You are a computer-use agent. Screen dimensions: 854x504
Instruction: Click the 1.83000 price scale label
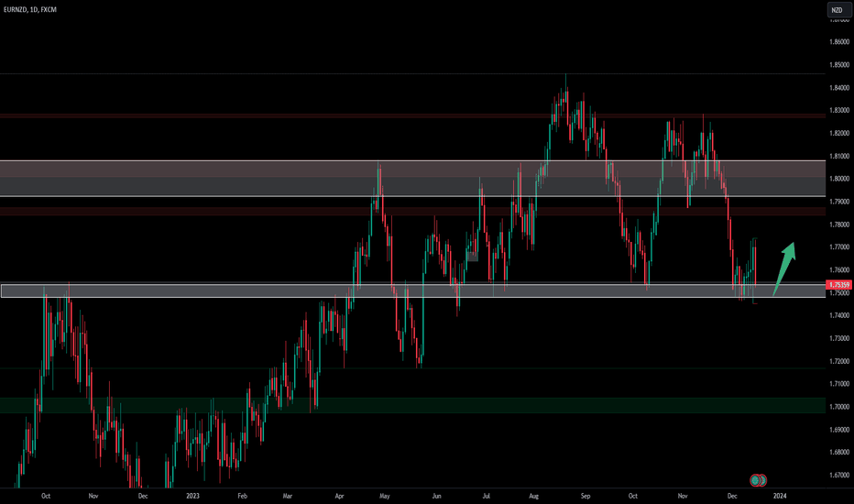pyautogui.click(x=839, y=110)
